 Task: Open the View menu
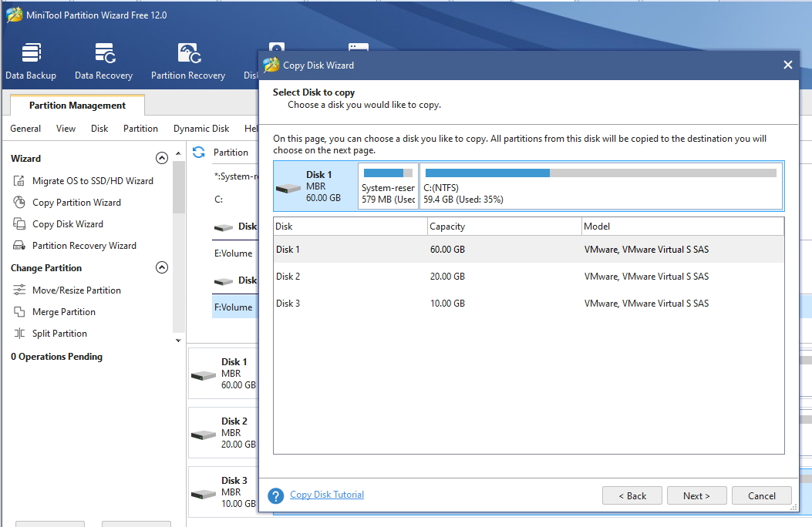[x=66, y=128]
